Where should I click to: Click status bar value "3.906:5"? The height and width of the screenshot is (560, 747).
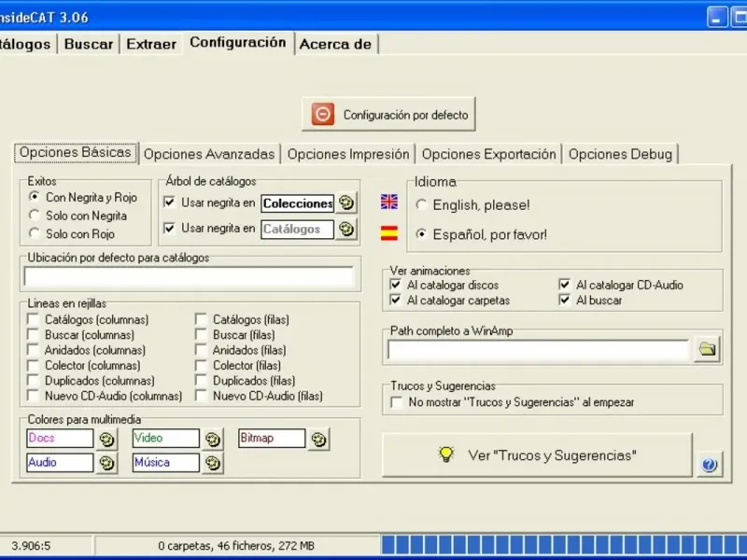tap(31, 546)
